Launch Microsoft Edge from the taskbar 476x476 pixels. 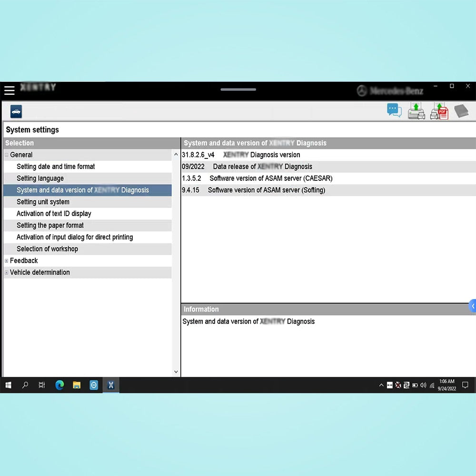pyautogui.click(x=59, y=385)
